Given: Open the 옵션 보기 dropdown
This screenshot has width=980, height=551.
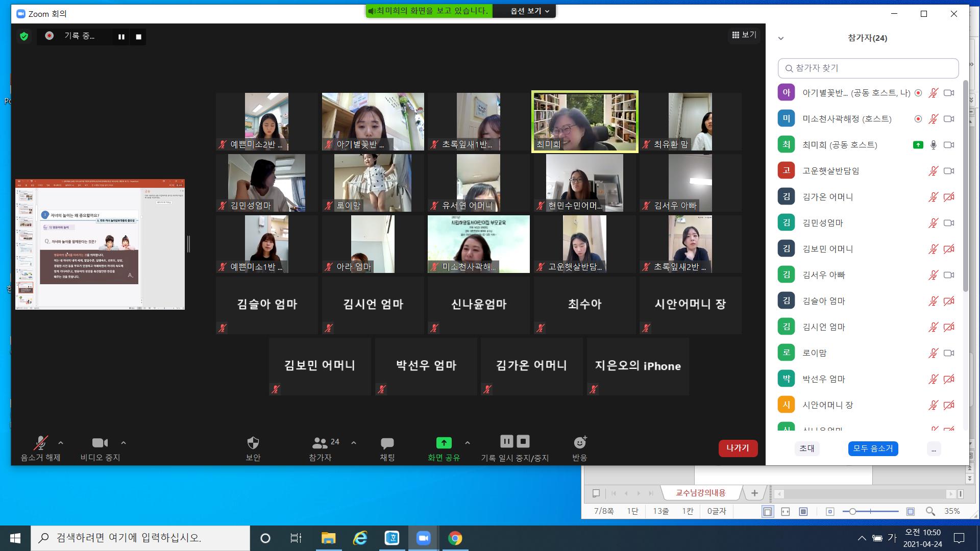Looking at the screenshot, I should [530, 11].
